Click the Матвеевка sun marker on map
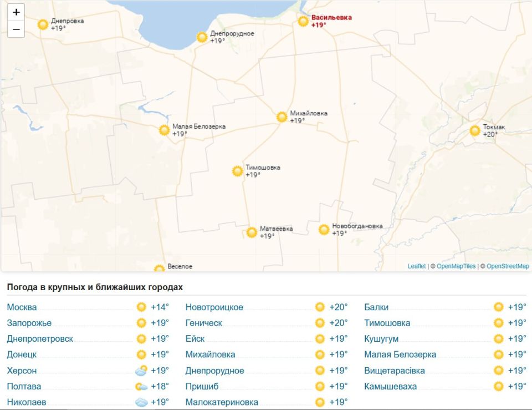 click(x=252, y=232)
